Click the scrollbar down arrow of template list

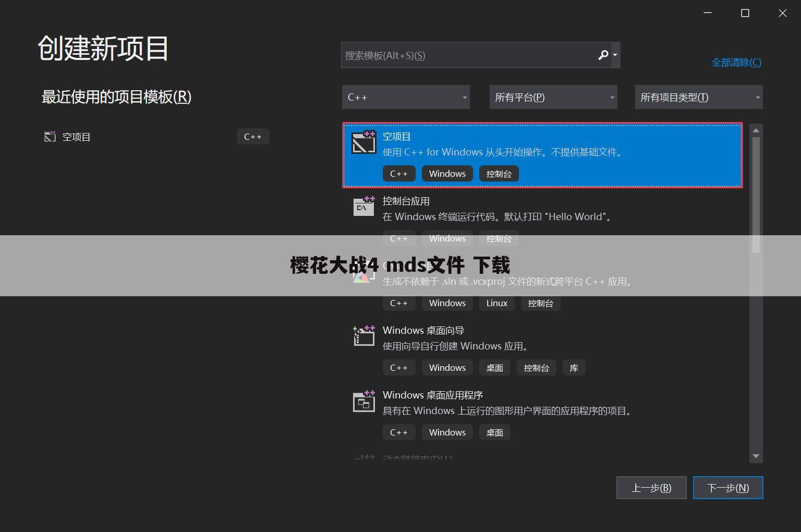[756, 456]
